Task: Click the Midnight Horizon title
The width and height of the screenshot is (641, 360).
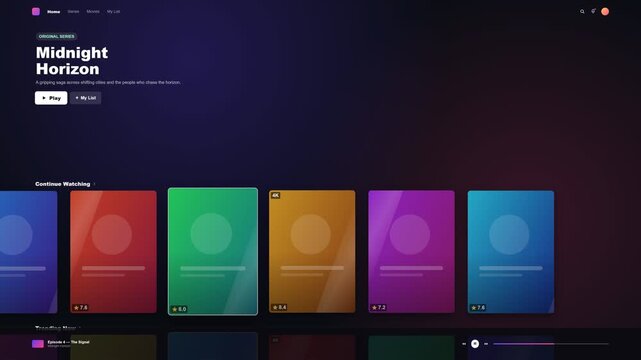Action: click(72, 60)
